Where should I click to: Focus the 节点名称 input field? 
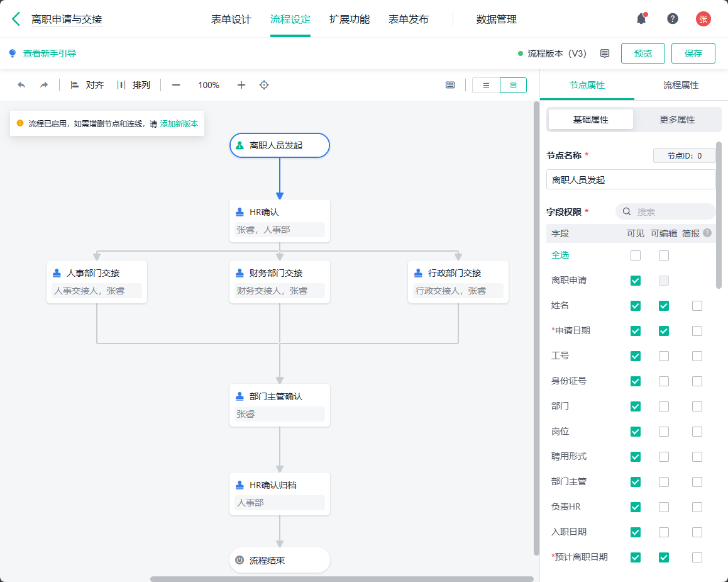point(631,180)
